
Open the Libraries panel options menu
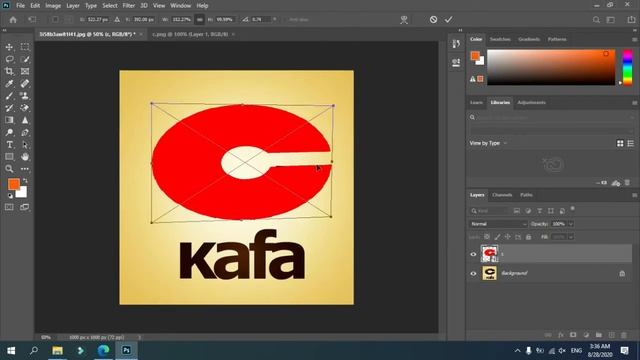(634, 103)
